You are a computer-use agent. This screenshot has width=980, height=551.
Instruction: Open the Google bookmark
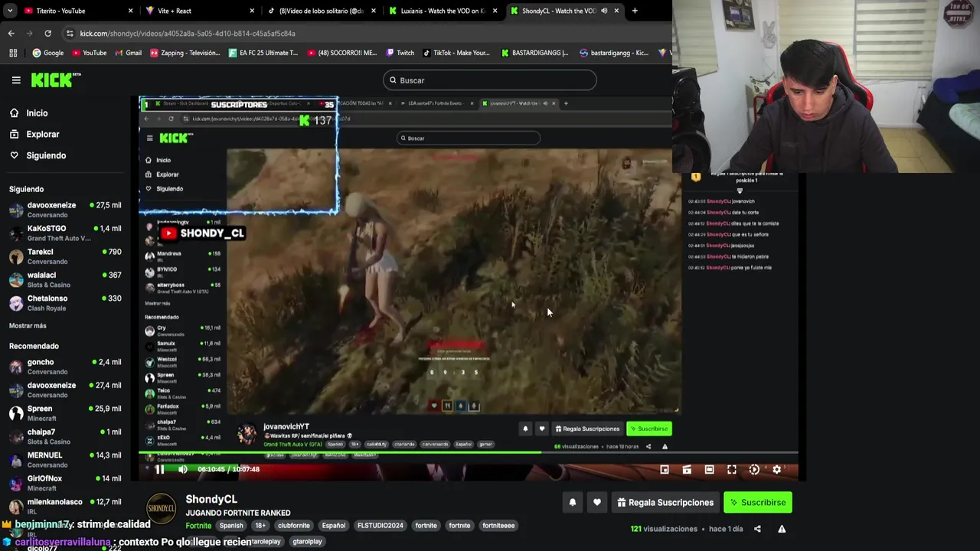47,53
